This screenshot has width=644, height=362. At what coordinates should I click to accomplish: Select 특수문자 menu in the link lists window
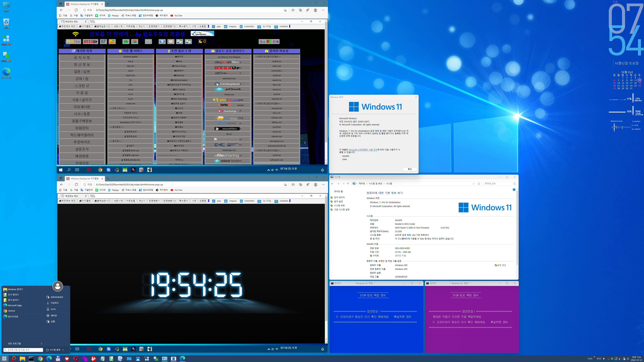(x=183, y=26)
